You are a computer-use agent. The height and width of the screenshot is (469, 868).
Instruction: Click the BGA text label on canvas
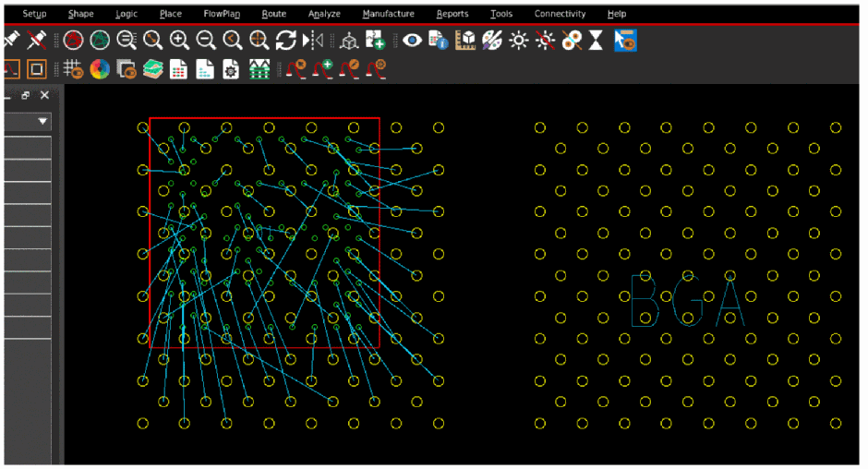[x=687, y=299]
